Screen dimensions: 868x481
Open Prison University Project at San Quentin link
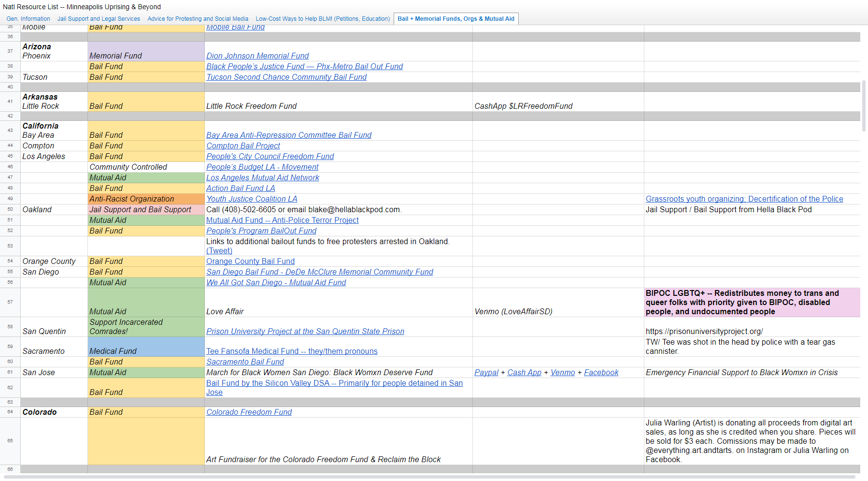pos(305,332)
